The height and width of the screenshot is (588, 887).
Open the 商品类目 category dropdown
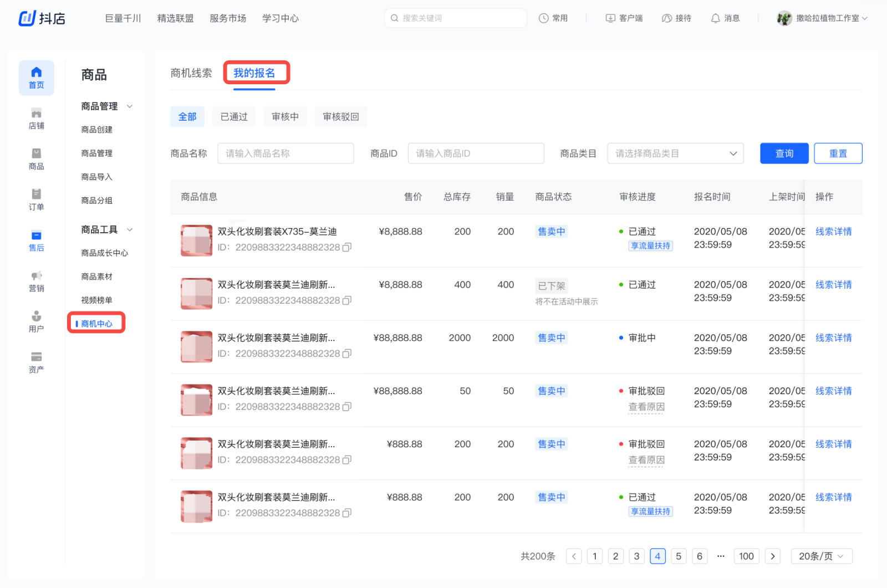[x=675, y=154]
